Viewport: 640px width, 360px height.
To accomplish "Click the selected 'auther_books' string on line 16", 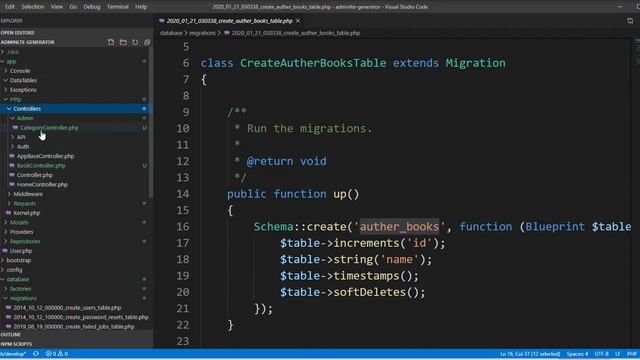I will pyautogui.click(x=399, y=227).
